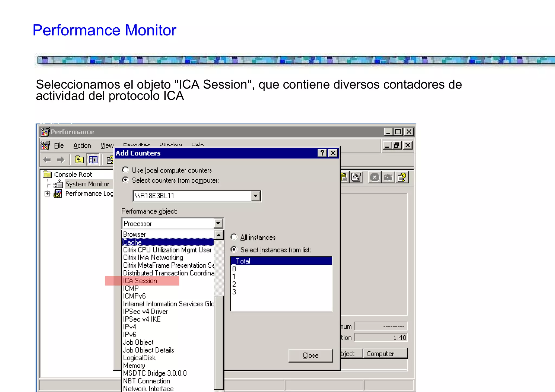The width and height of the screenshot is (555, 392).
Task: Click the Performance app icon in title bar
Action: pos(45,132)
